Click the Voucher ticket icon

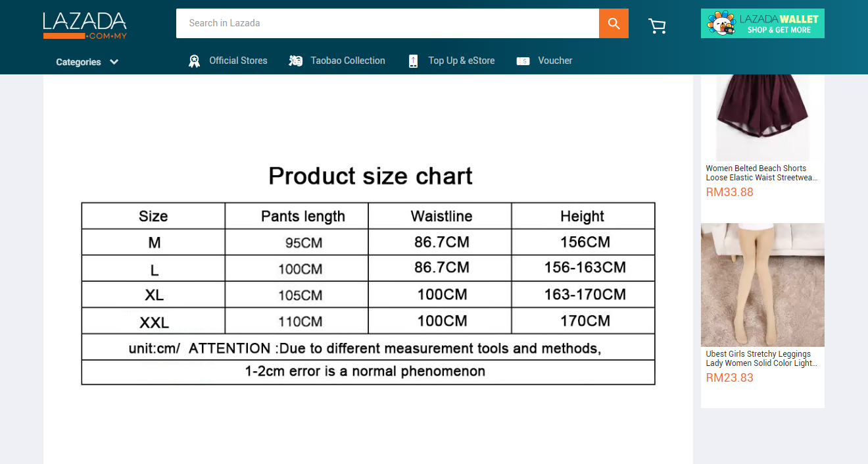[x=523, y=61]
